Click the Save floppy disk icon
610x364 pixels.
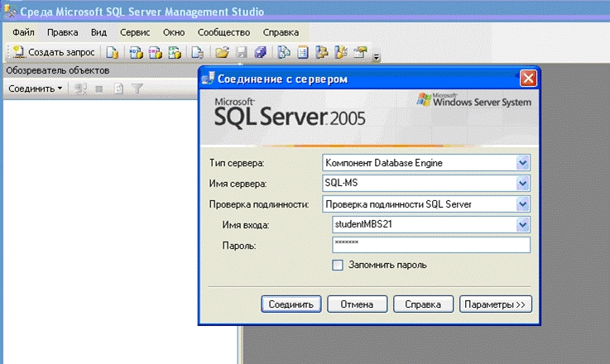click(242, 52)
